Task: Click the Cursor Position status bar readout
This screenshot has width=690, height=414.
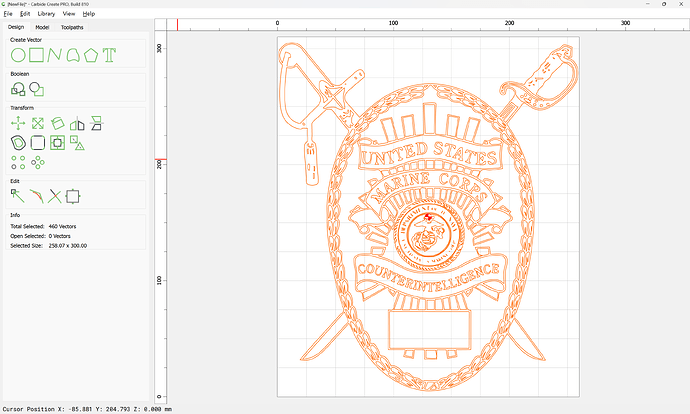Action: coord(87,409)
